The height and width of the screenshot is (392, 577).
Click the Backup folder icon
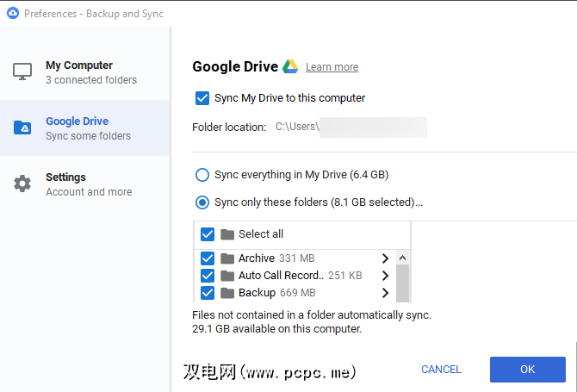click(227, 293)
